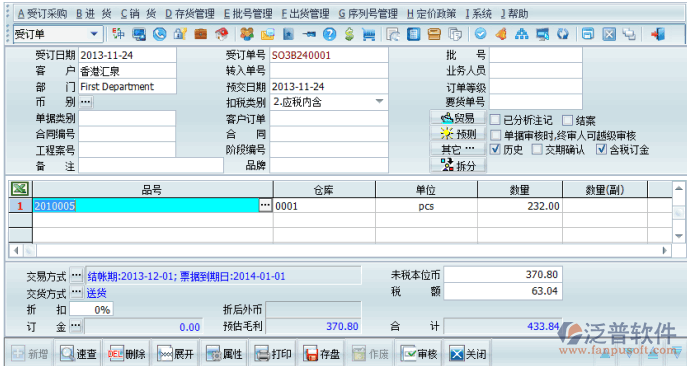This screenshot has width=687, height=366.
Task: Click the organization chart toolbar icon
Action: tap(521, 34)
